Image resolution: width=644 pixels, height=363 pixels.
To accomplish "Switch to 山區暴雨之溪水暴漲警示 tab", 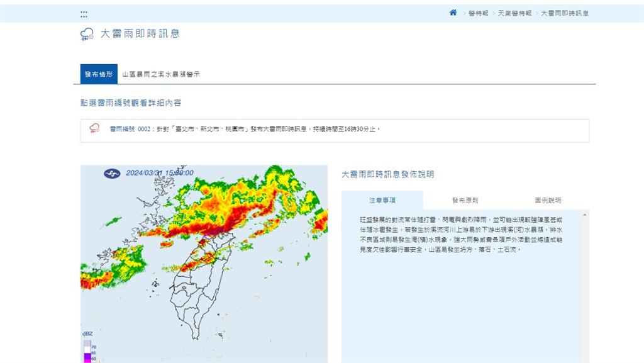I will click(161, 74).
